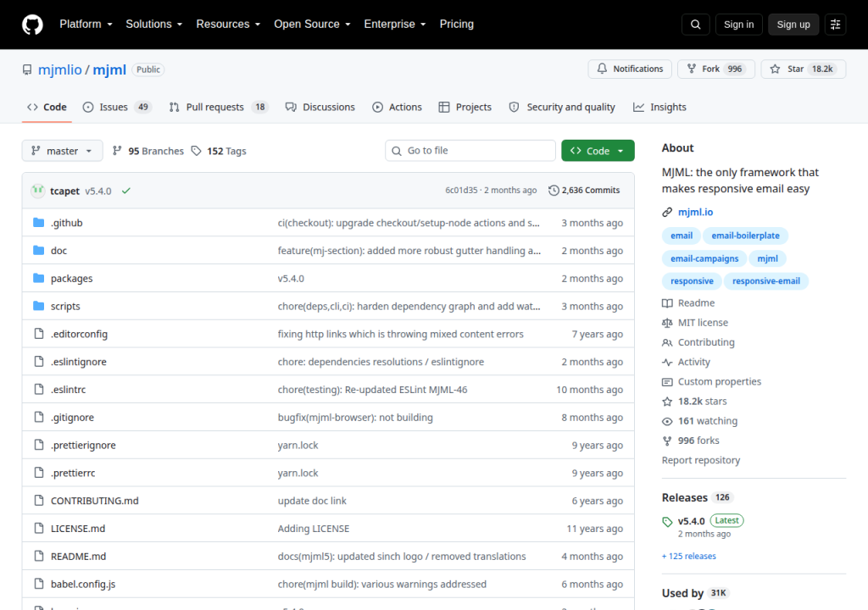
Task: Open the Security and quality tab
Action: [562, 107]
